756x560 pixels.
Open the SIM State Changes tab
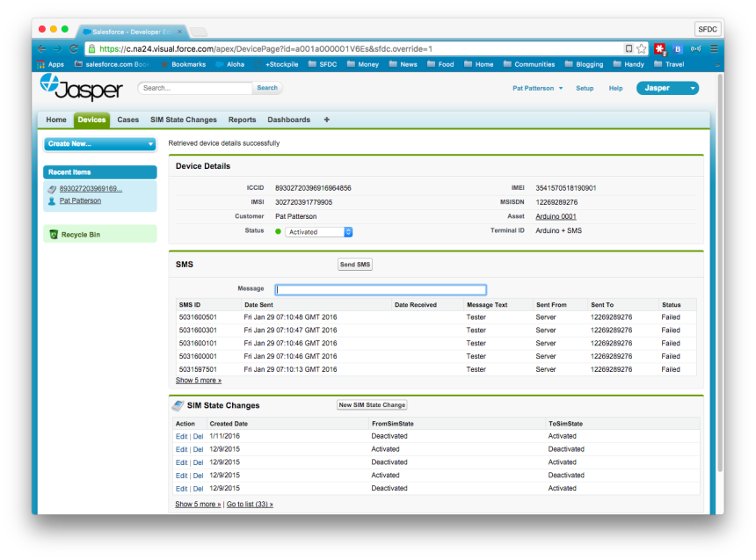click(x=183, y=120)
